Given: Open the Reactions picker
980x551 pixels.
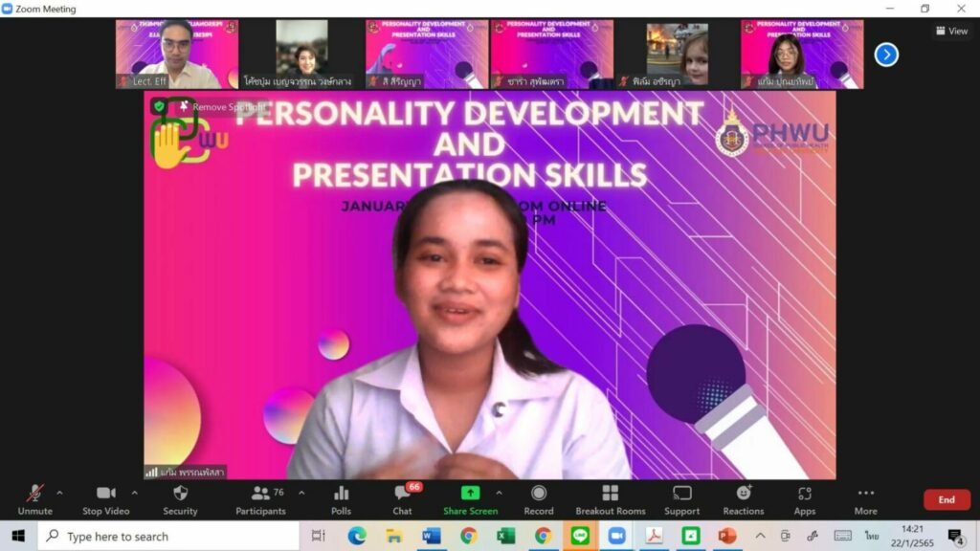Looking at the screenshot, I should pos(744,498).
